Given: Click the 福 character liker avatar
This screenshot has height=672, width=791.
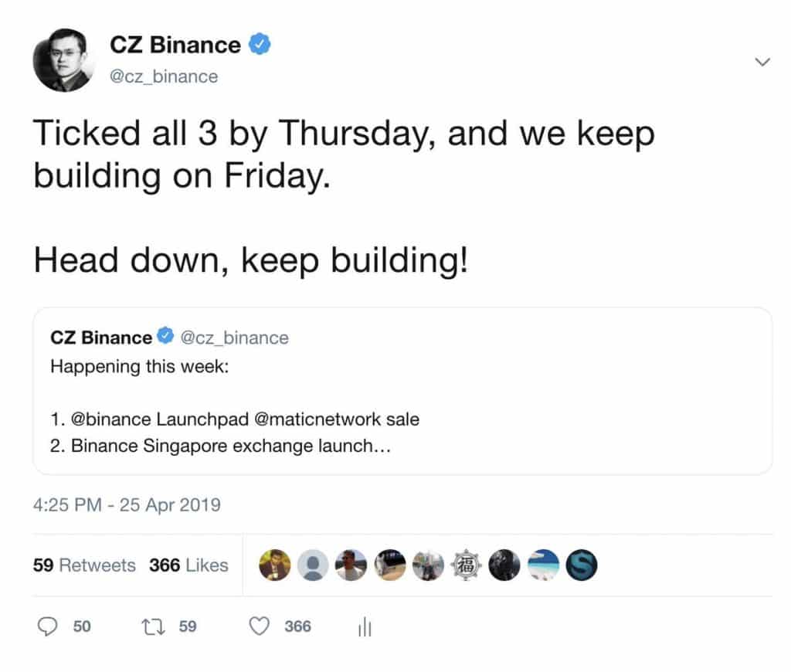Looking at the screenshot, I should (x=467, y=565).
